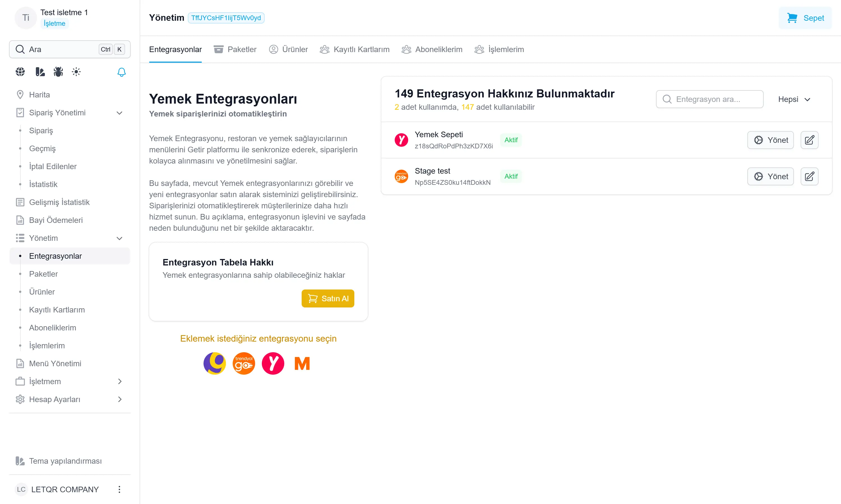Report a bug via the bug icon
The width and height of the screenshot is (841, 504).
click(58, 72)
